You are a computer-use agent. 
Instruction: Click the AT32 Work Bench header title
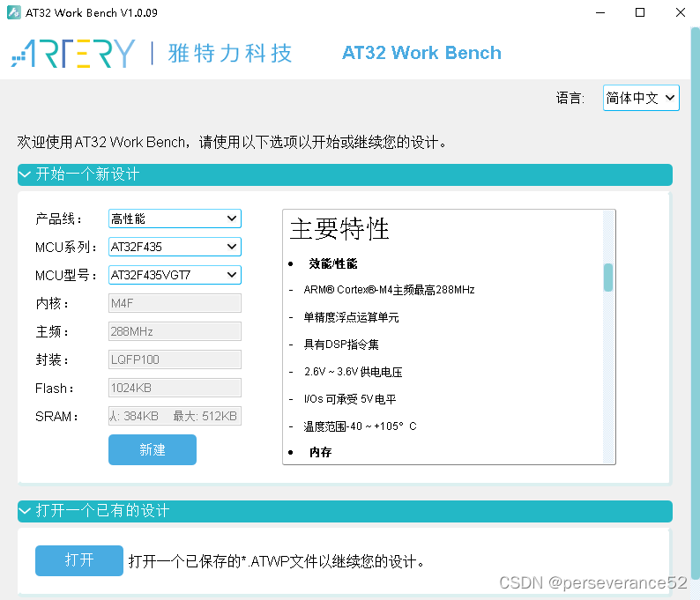[x=421, y=53]
